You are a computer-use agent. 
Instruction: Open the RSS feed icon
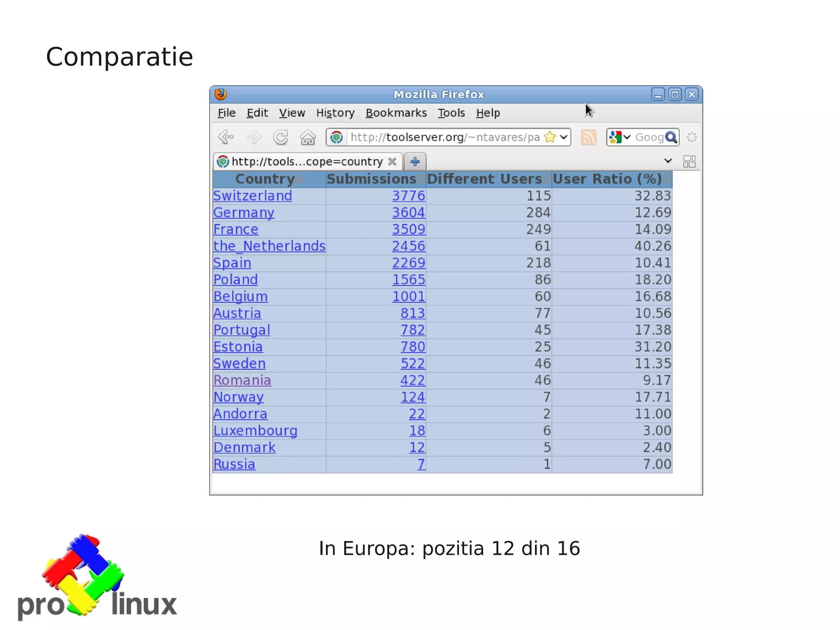589,137
